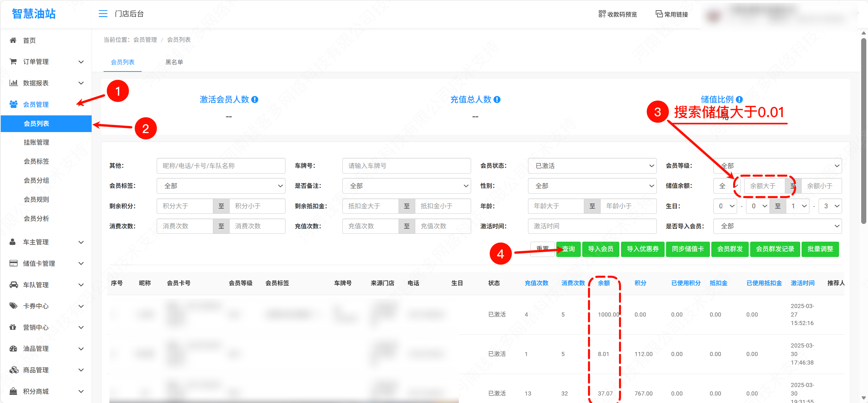Click the 重置 button

click(x=542, y=249)
